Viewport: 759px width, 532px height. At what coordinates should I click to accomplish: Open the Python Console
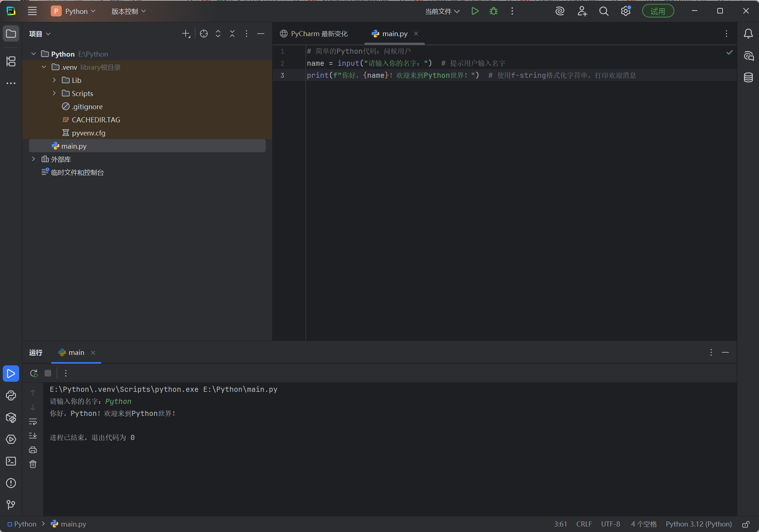coord(11,395)
